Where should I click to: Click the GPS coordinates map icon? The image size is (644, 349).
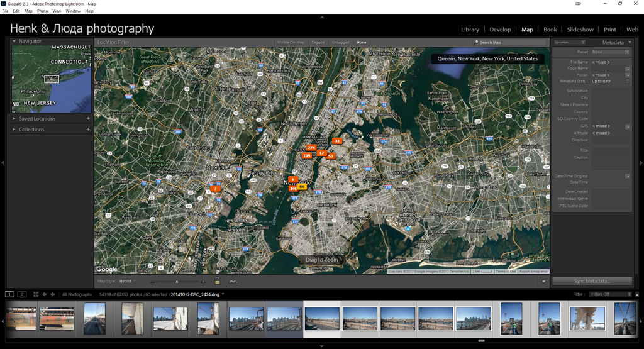pos(627,126)
